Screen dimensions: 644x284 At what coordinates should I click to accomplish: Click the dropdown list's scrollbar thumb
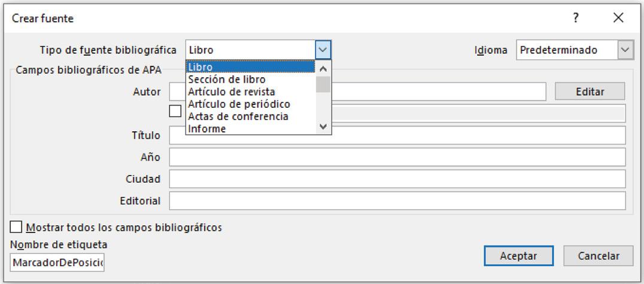tap(323, 84)
